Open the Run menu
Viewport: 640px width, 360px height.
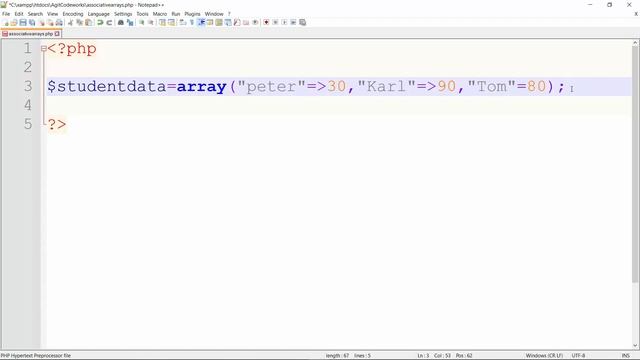point(176,14)
